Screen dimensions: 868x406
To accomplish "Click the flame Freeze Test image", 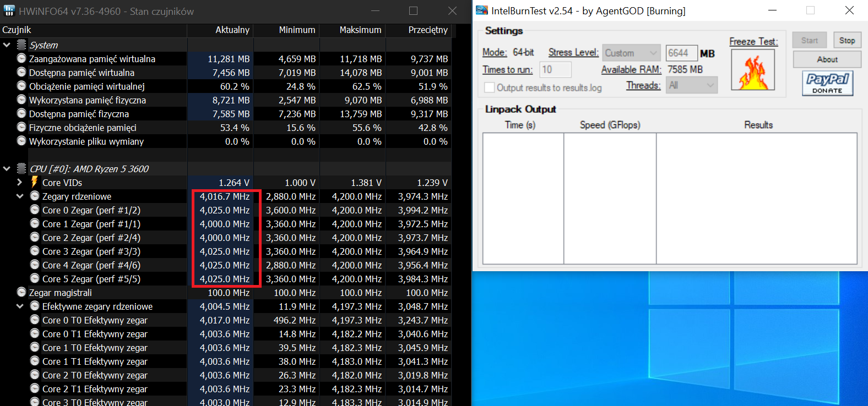I will (x=753, y=70).
